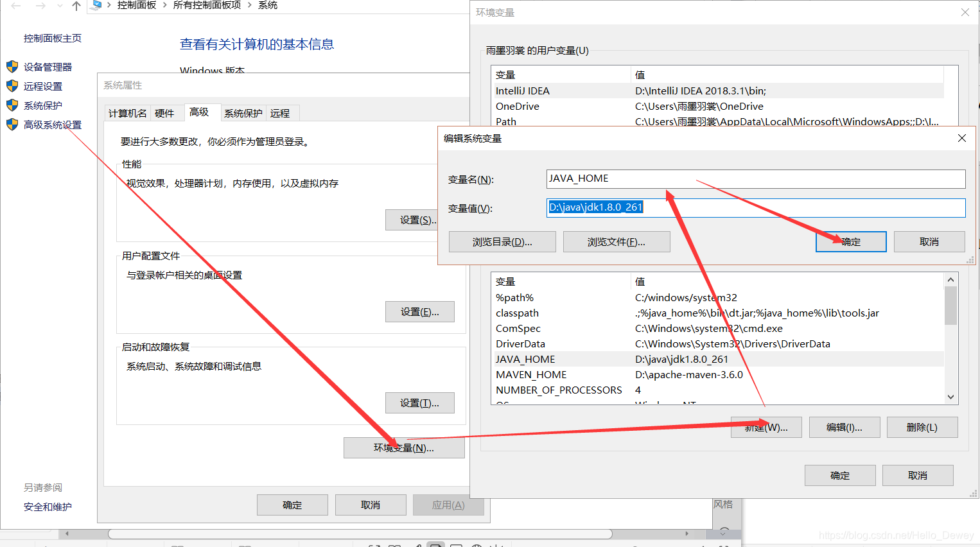Click 删除(L) system variable button

pyautogui.click(x=922, y=427)
